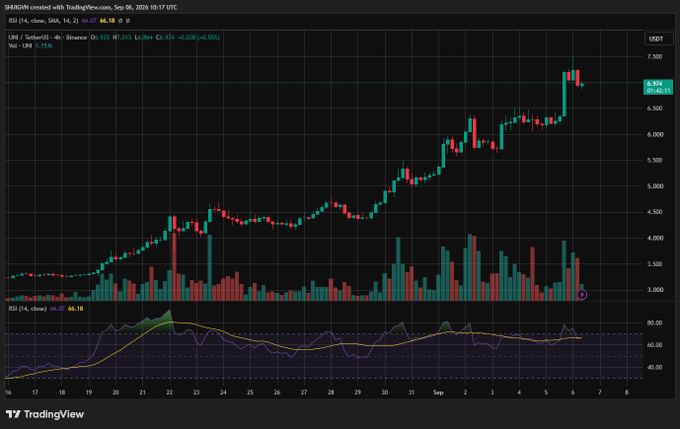Click the second symbol after 66.18 in top legend
Image resolution: width=680 pixels, height=429 pixels.
(x=128, y=20)
